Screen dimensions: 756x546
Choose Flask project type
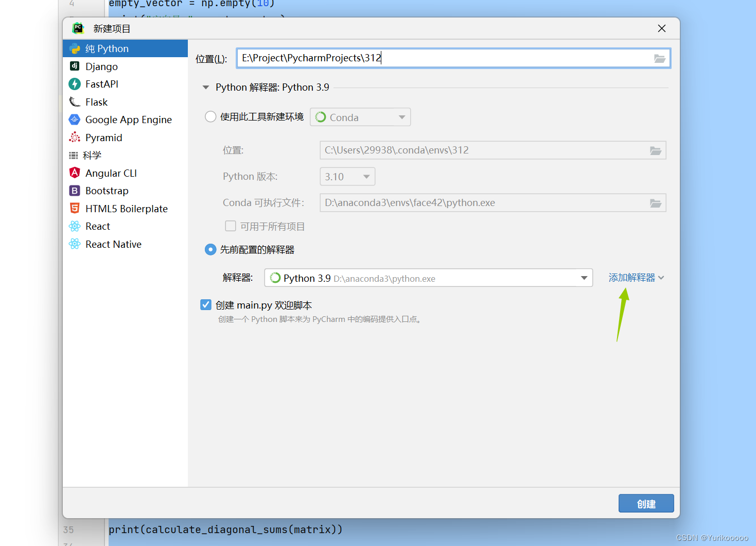tap(125, 102)
